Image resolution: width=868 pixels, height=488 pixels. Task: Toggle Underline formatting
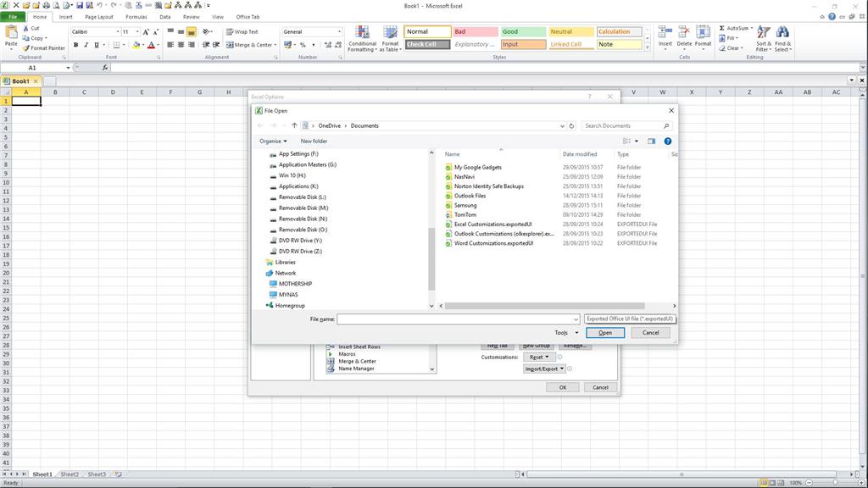(x=97, y=45)
